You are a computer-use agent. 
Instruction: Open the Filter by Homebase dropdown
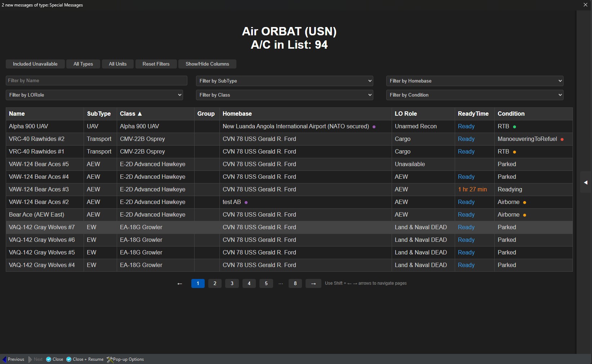[x=475, y=81]
